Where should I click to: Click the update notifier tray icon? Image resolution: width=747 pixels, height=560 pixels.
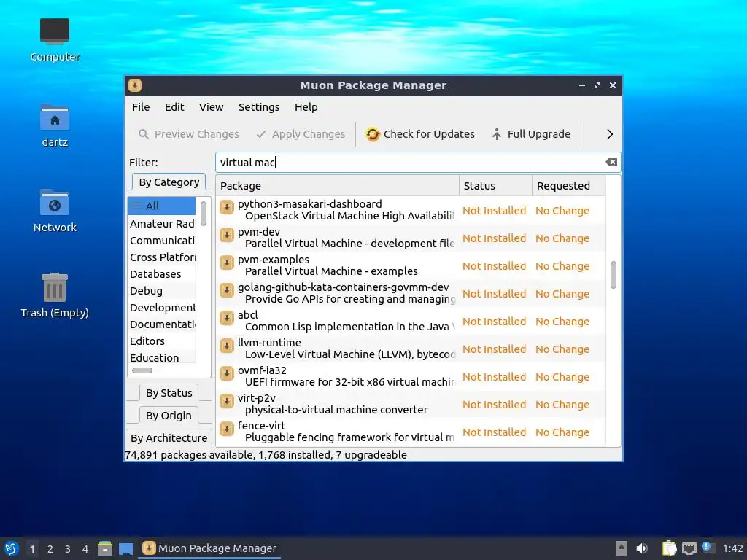pyautogui.click(x=708, y=548)
